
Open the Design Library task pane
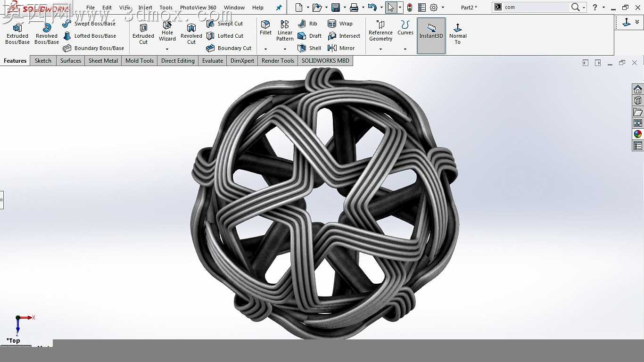[638, 100]
